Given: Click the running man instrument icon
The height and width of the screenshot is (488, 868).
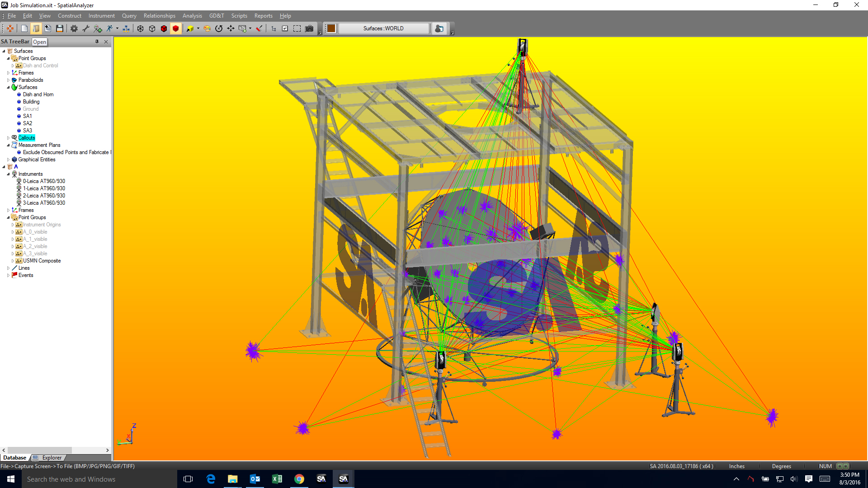Looking at the screenshot, I should coord(109,28).
